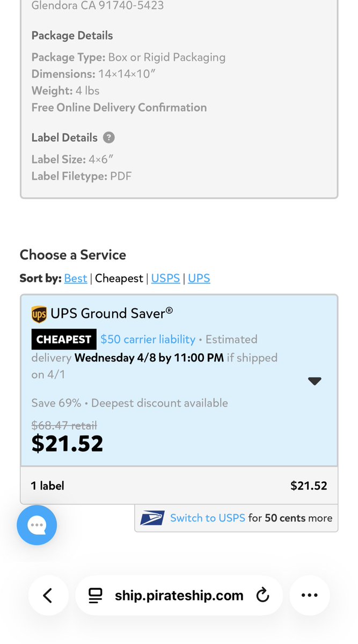The width and height of the screenshot is (358, 644).
Task: Tap the ship.pirateship.com address field
Action: (x=179, y=595)
